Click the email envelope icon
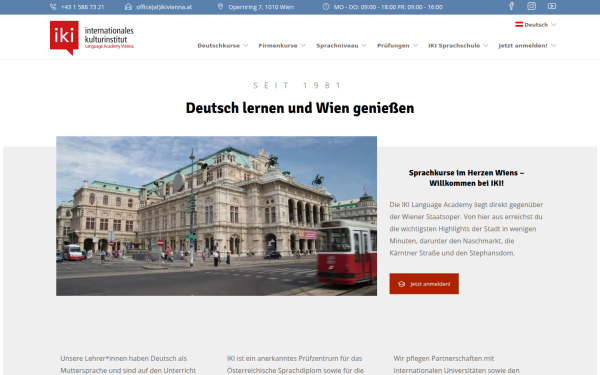Viewport: 600px width, 375px height. coord(129,7)
